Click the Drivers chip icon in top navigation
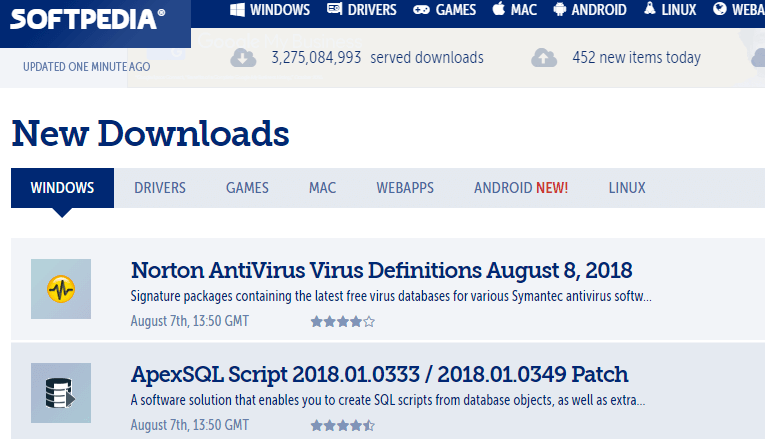 334,9
